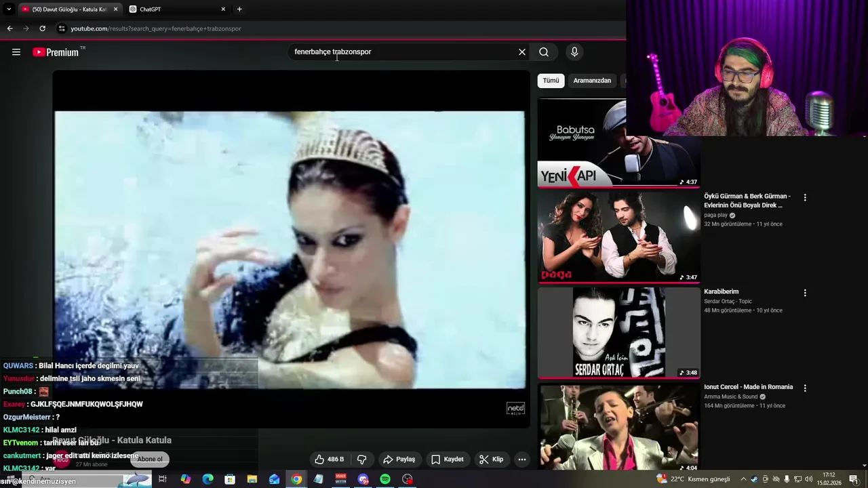868x488 pixels.
Task: Reload the current YouTube page
Action: tap(42, 28)
